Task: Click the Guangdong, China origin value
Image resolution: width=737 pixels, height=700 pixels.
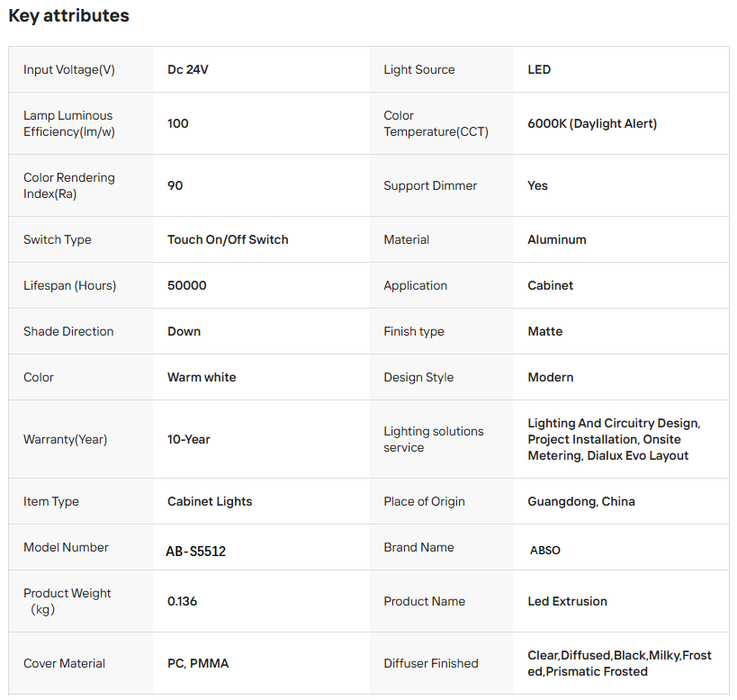Action: pyautogui.click(x=581, y=501)
